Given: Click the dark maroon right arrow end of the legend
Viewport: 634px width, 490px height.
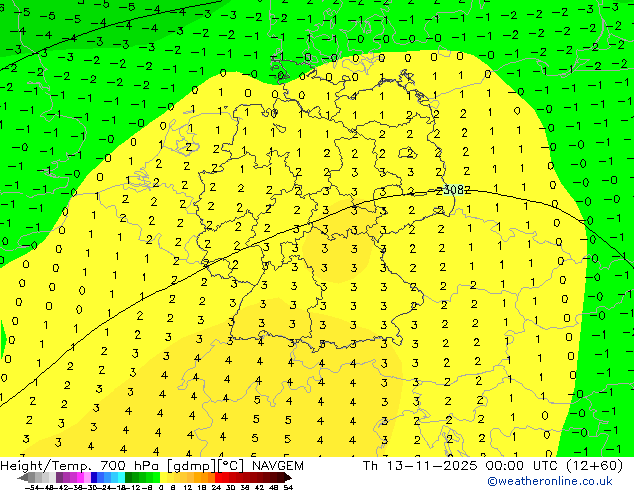Looking at the screenshot, I should tap(288, 478).
